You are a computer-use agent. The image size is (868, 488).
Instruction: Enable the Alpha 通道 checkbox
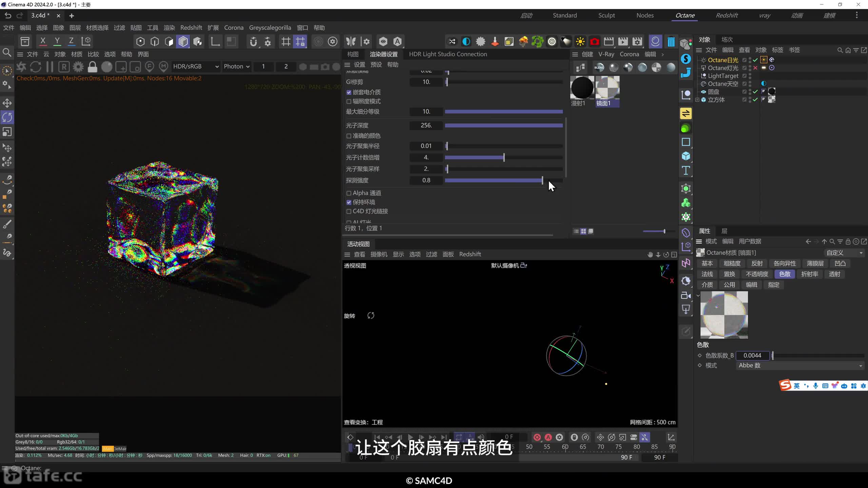coord(349,193)
